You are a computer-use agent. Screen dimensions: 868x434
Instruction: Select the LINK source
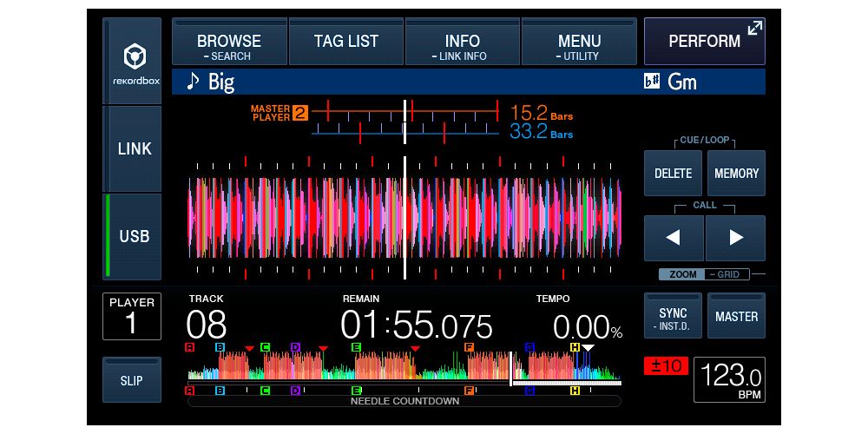(x=132, y=148)
